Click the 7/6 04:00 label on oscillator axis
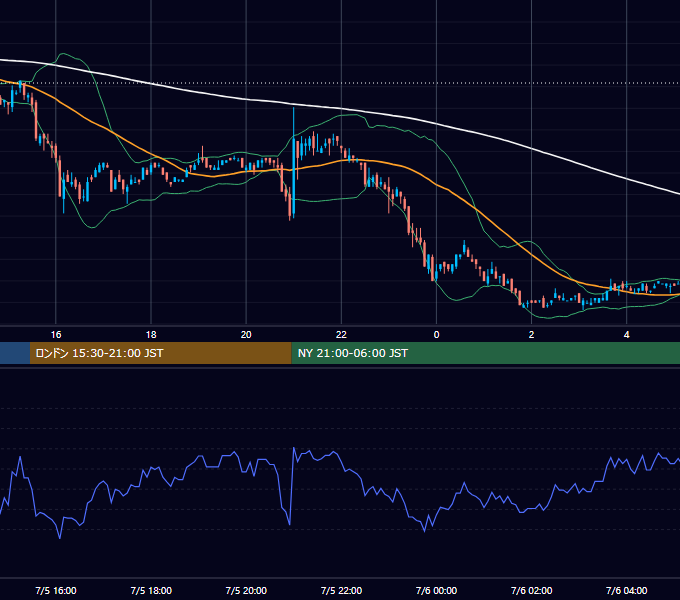This screenshot has height=600, width=680. tap(626, 590)
